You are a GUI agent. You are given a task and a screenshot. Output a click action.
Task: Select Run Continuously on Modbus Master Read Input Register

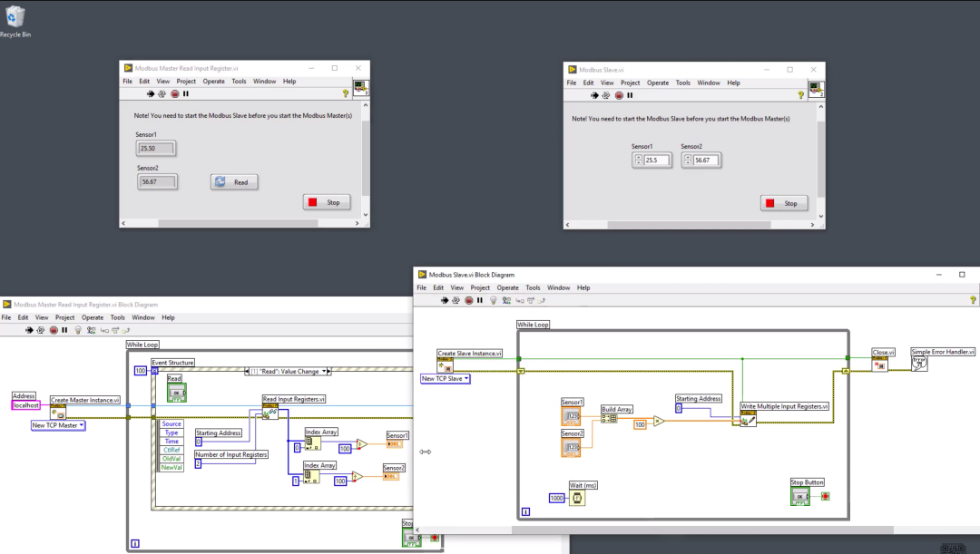click(x=161, y=93)
